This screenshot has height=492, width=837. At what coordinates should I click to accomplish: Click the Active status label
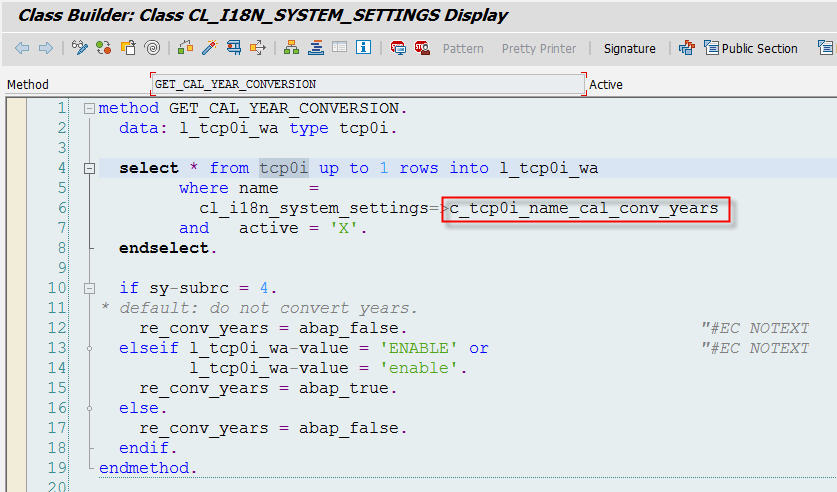606,84
